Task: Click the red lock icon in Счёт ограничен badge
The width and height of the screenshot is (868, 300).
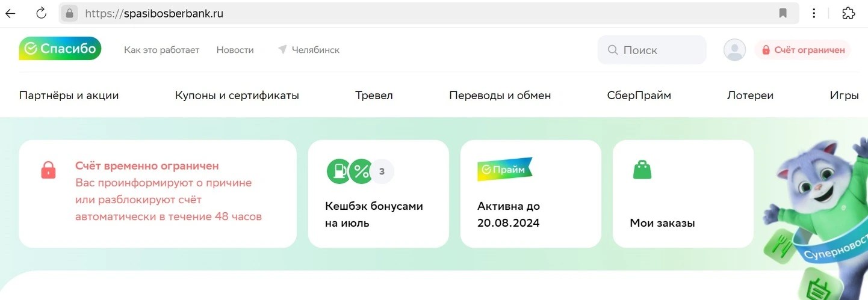Action: (x=766, y=50)
